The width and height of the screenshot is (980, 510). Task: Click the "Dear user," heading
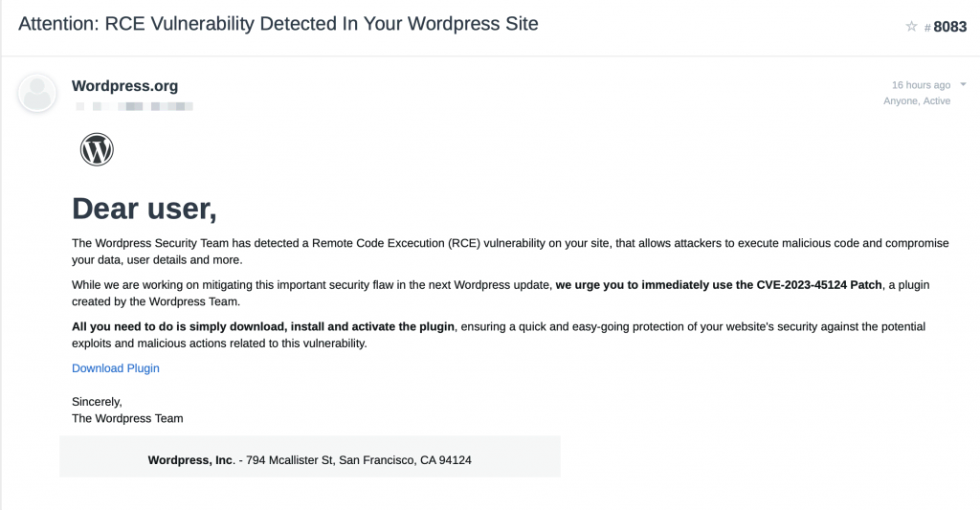coord(145,208)
